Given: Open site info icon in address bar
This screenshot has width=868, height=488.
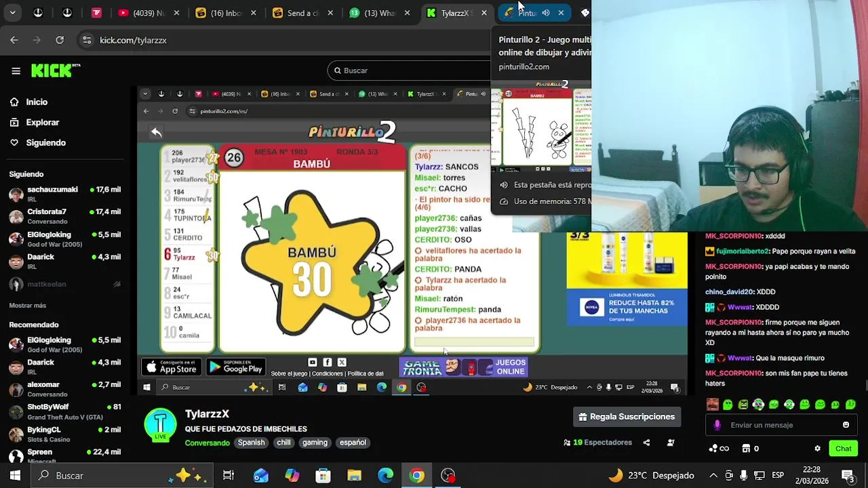Looking at the screenshot, I should pyautogui.click(x=87, y=40).
